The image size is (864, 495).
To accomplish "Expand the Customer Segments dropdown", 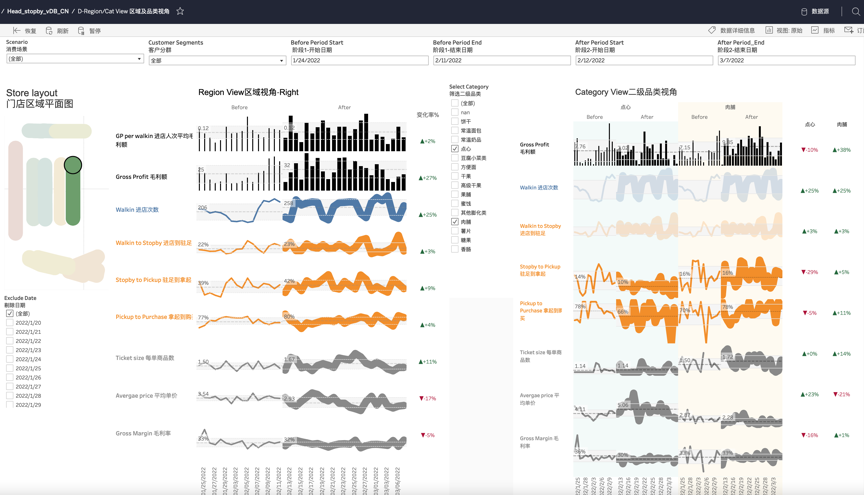I will pyautogui.click(x=217, y=61).
